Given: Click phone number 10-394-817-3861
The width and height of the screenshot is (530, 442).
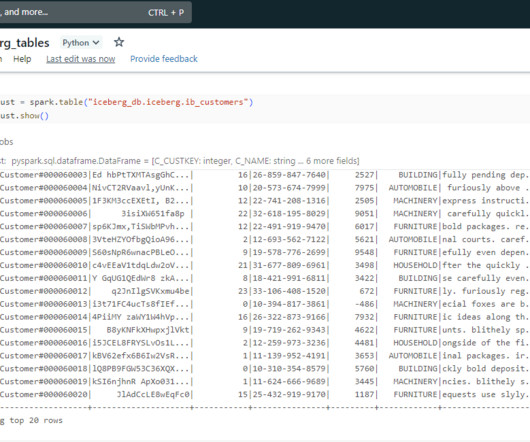Looking at the screenshot, I should pyautogui.click(x=289, y=304).
